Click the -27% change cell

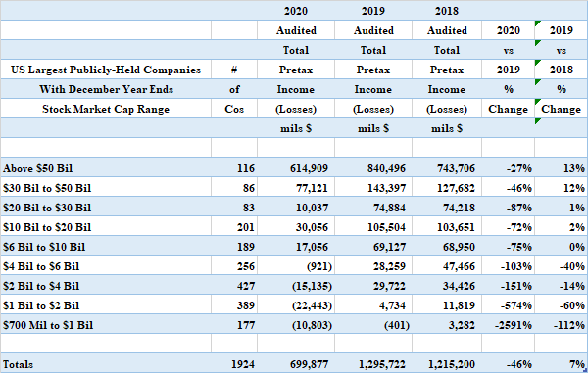(519, 168)
